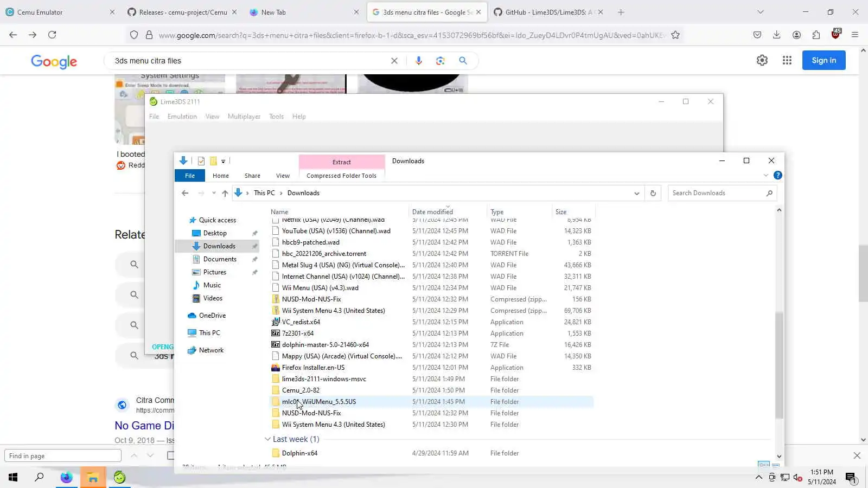Navigate back in File Explorer
The image size is (868, 488).
tap(185, 193)
